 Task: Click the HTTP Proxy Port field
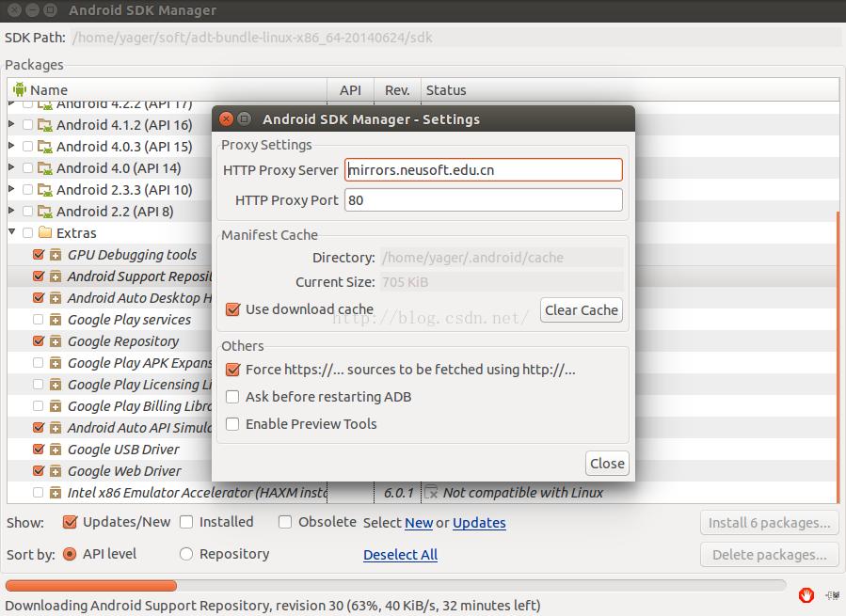tap(483, 200)
